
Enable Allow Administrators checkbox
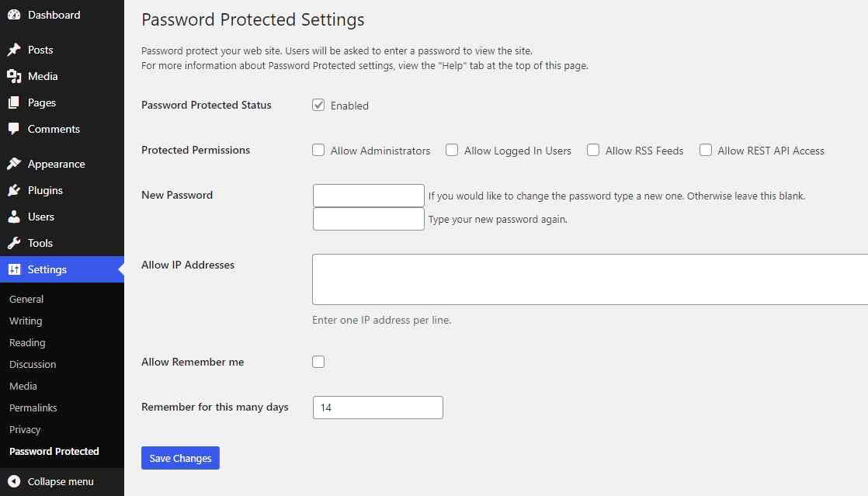pyautogui.click(x=318, y=150)
